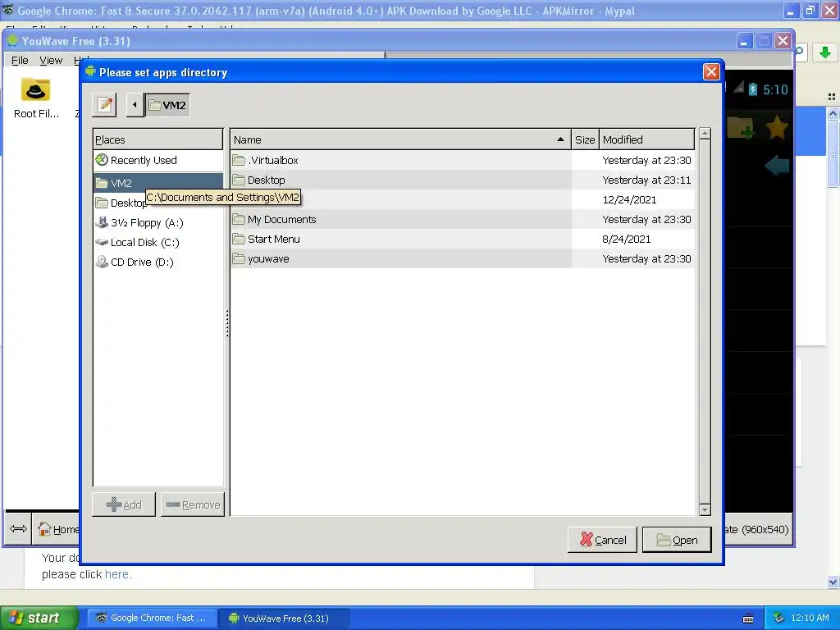Select the My Documents folder
Screen dimensions: 840x630
point(463,220)
